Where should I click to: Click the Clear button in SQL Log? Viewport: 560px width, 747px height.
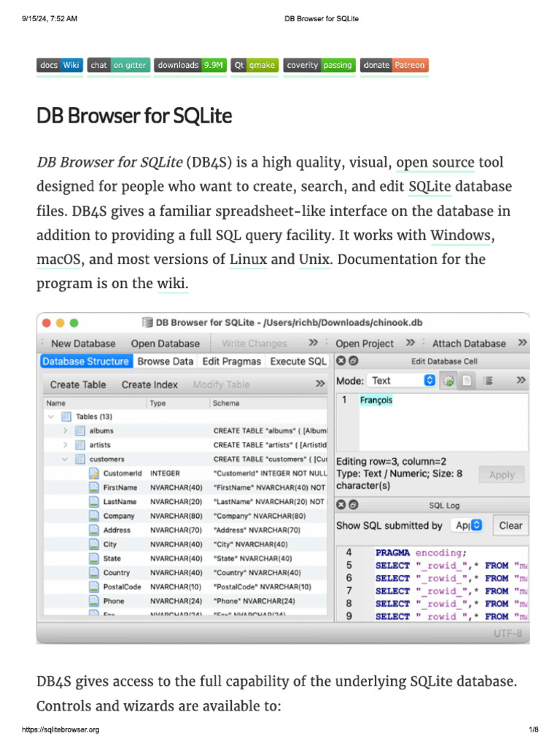[510, 525]
